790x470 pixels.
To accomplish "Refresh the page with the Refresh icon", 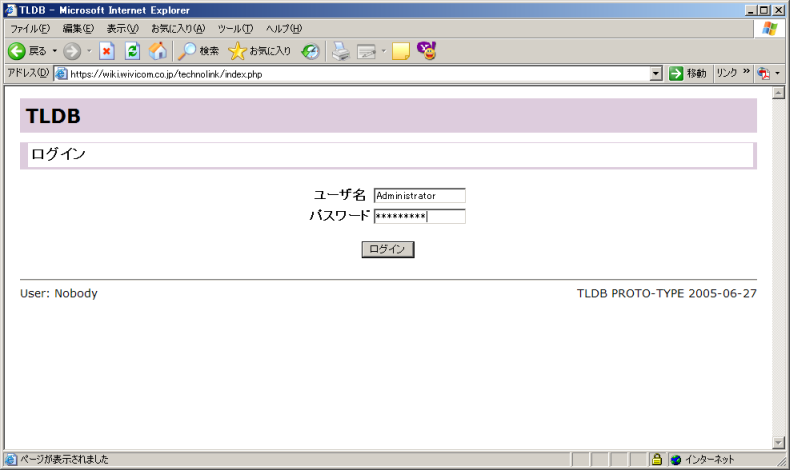I will [132, 51].
